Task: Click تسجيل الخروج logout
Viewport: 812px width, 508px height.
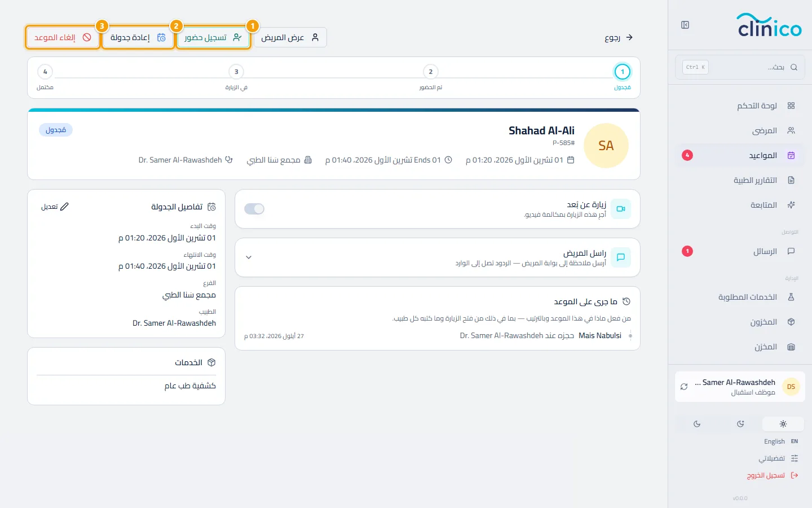Action: [x=773, y=475]
